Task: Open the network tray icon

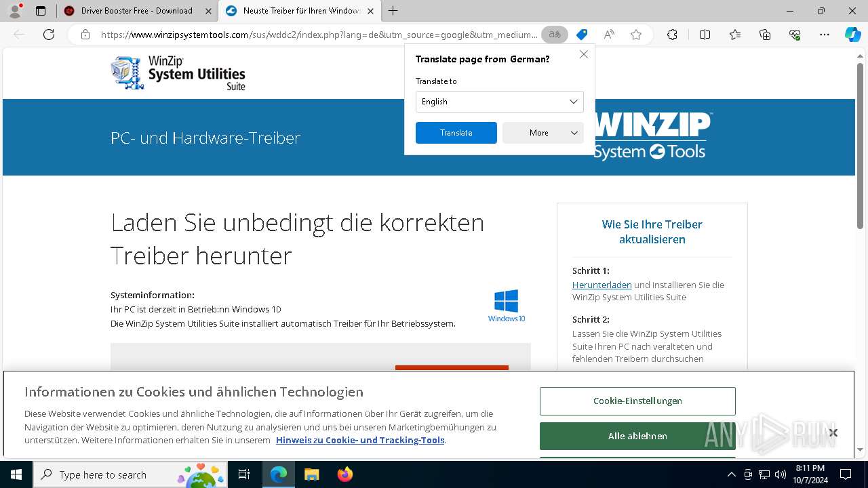Action: (x=764, y=474)
